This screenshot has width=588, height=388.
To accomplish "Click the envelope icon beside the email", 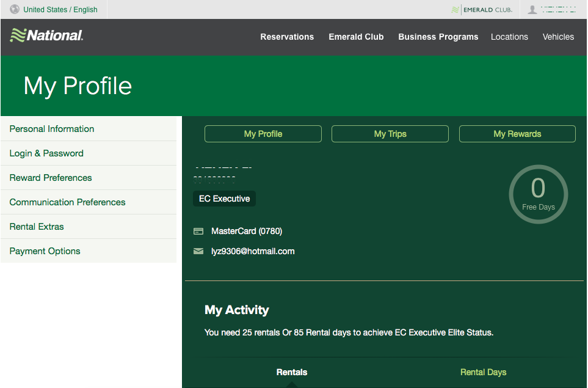I will tap(198, 251).
